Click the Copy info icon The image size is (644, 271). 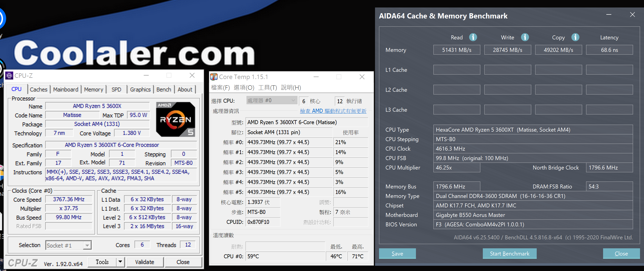tap(575, 37)
